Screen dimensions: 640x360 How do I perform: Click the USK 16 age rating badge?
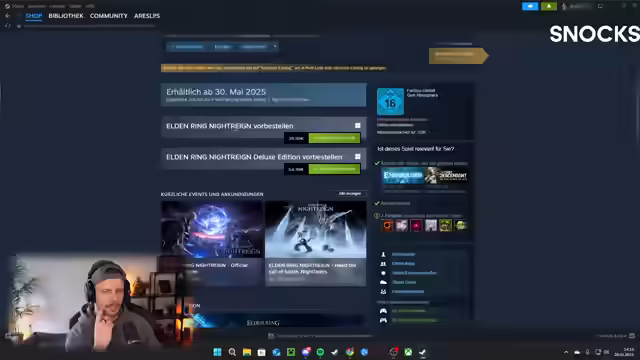tap(390, 102)
